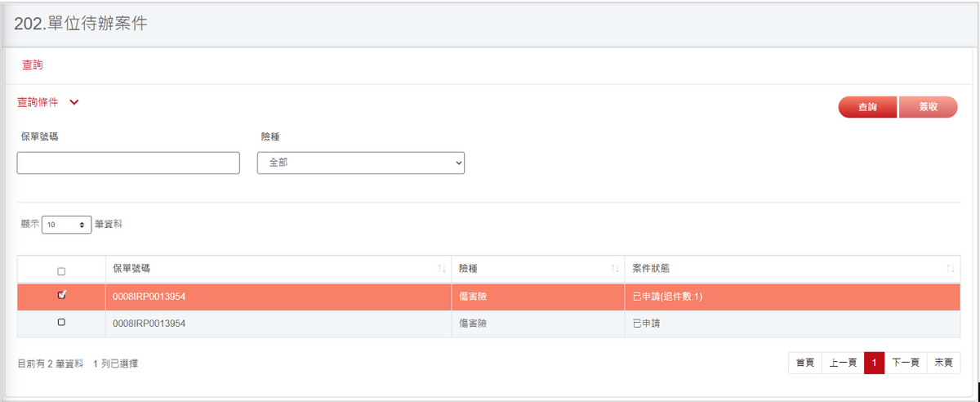Collapse 查詢條件 section chevron
The image size is (980, 402).
click(74, 103)
